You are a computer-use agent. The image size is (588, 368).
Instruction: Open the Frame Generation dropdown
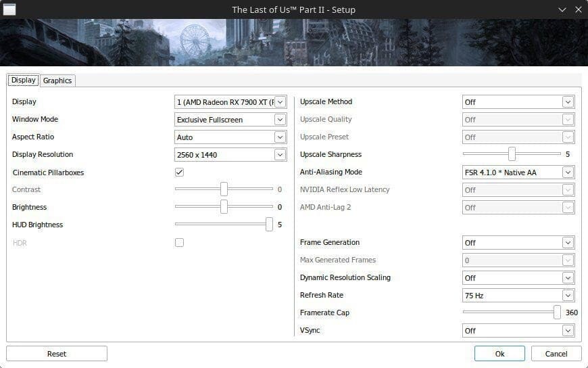(518, 243)
